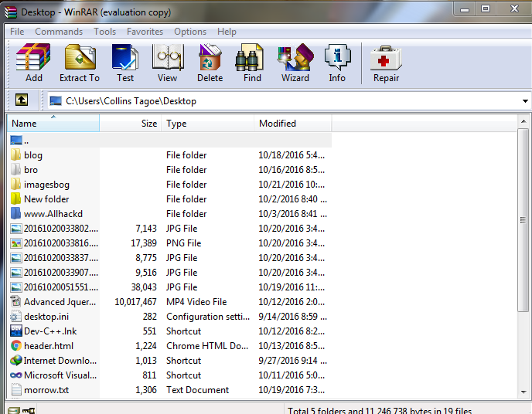
Task: Click the Extract To toolbar icon
Action: click(x=80, y=56)
